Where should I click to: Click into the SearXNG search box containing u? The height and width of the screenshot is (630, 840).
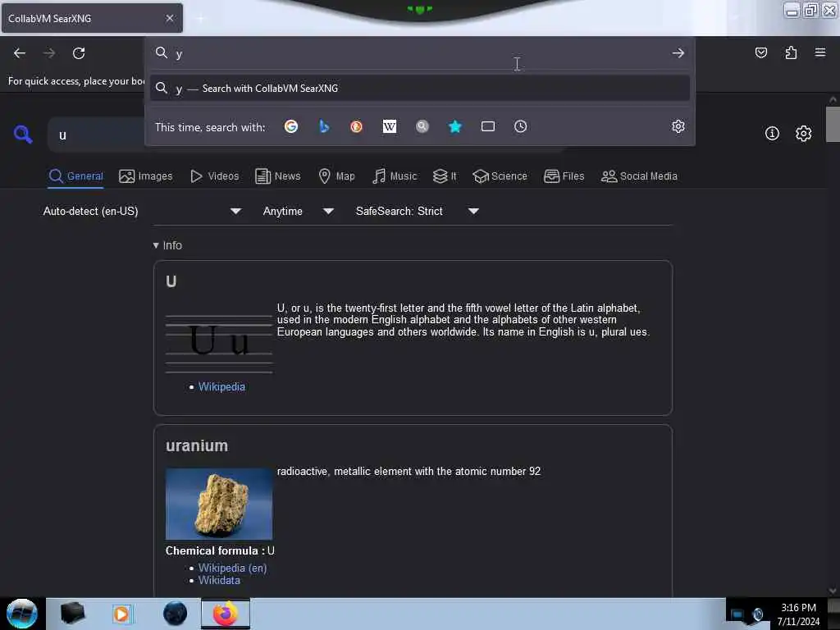pyautogui.click(x=97, y=135)
